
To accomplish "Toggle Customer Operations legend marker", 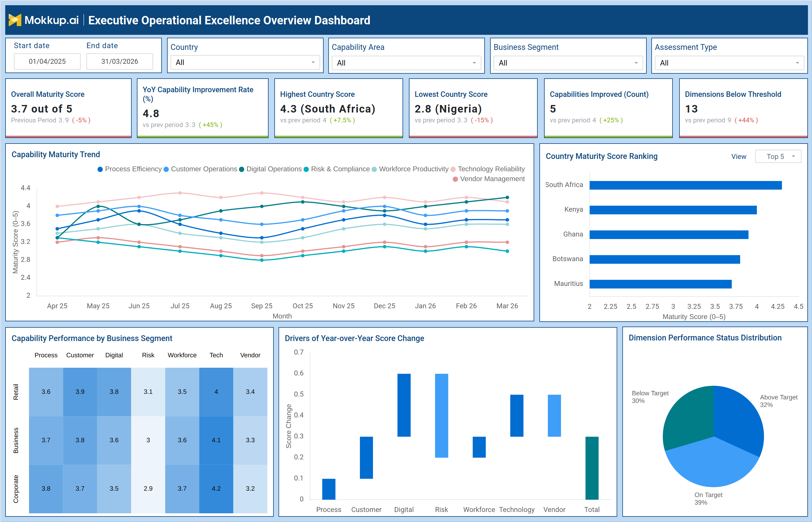I will [166, 169].
